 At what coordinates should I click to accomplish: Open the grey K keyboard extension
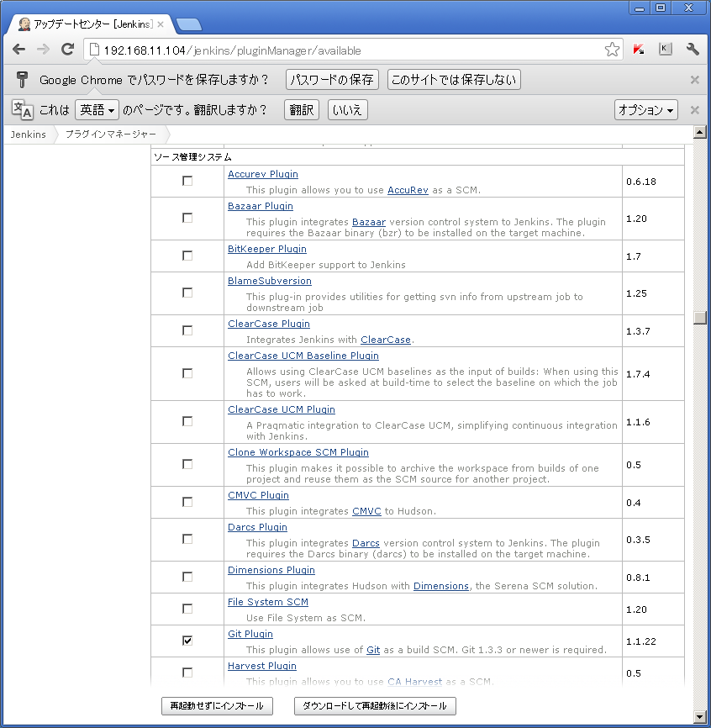(666, 50)
